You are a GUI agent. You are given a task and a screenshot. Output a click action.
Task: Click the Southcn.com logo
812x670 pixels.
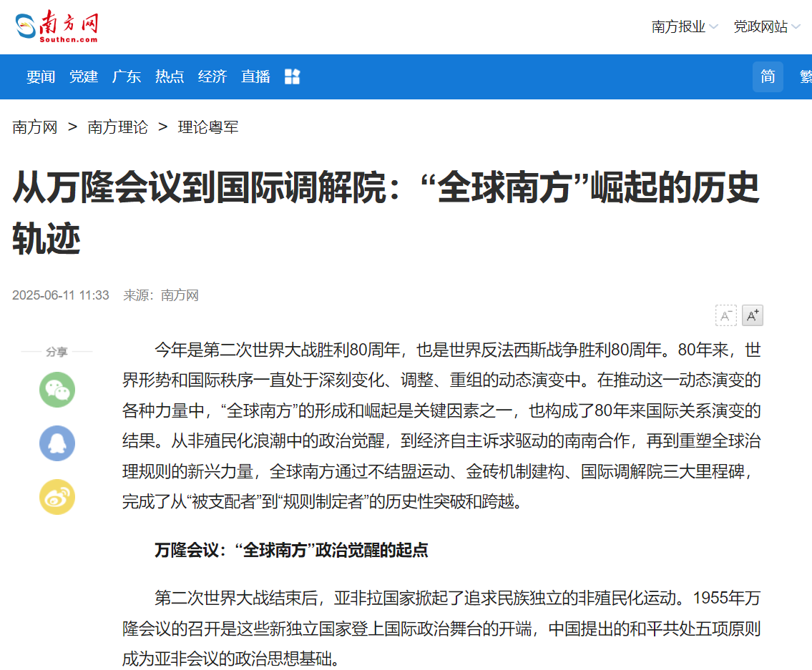point(57,26)
